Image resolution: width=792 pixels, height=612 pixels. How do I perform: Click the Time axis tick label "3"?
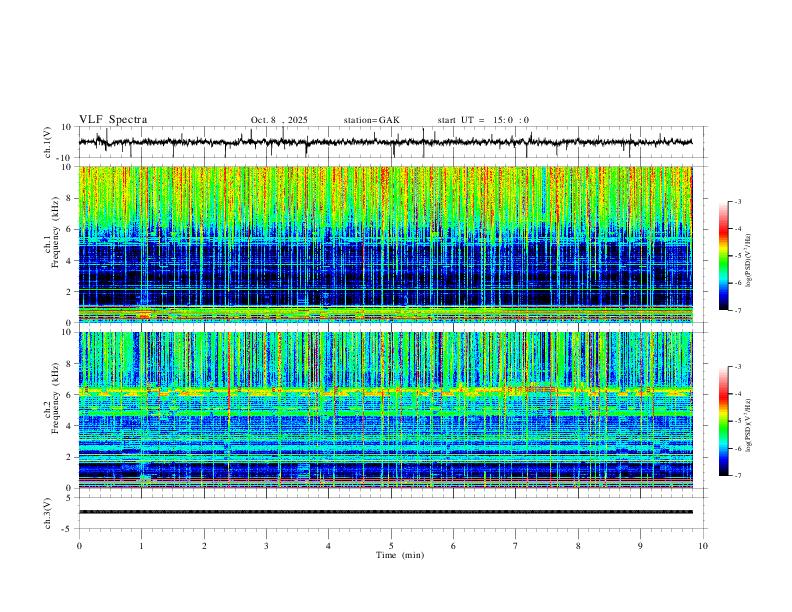[266, 546]
